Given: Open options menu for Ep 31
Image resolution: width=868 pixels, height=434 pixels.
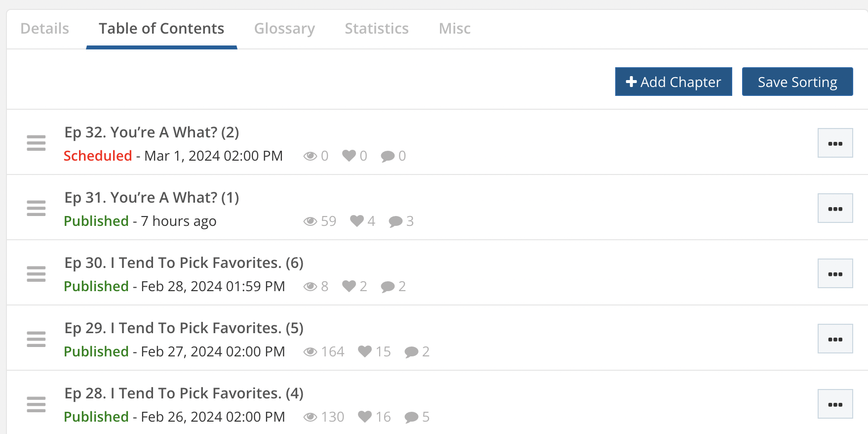Looking at the screenshot, I should pyautogui.click(x=835, y=209).
